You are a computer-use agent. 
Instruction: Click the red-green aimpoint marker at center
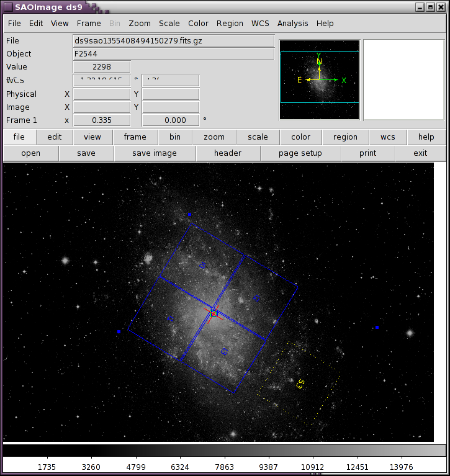pyautogui.click(x=214, y=313)
